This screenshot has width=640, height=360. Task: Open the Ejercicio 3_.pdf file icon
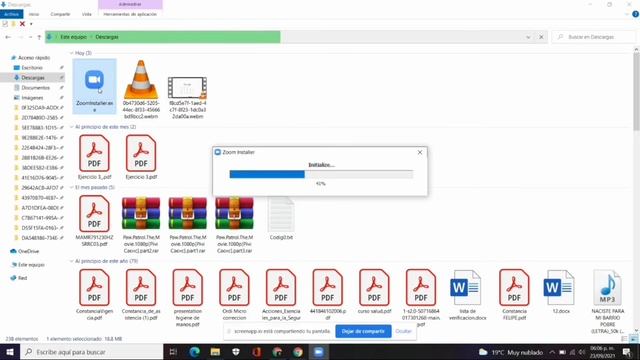point(94,153)
